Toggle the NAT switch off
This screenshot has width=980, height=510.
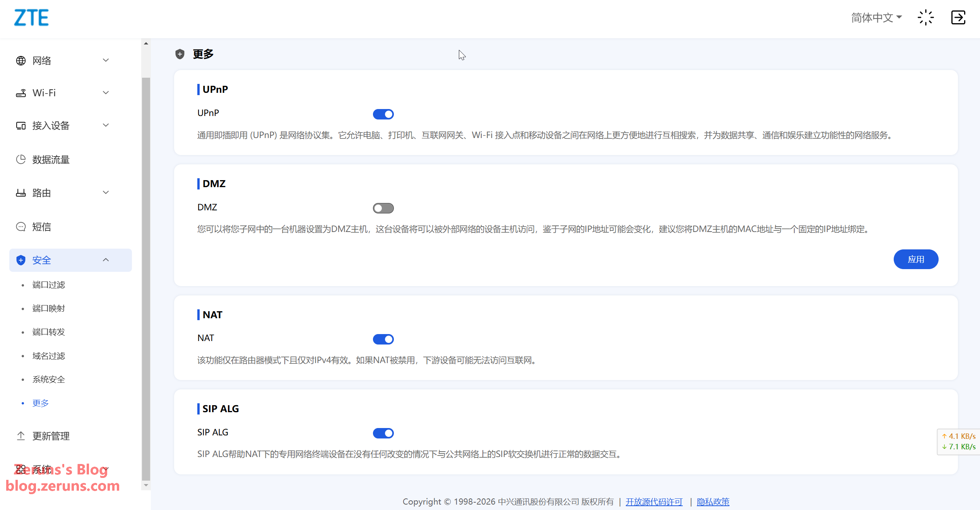click(383, 339)
